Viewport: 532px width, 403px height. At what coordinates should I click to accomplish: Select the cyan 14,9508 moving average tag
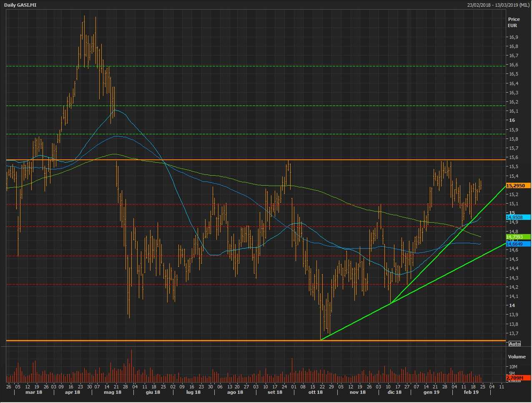[x=518, y=217]
